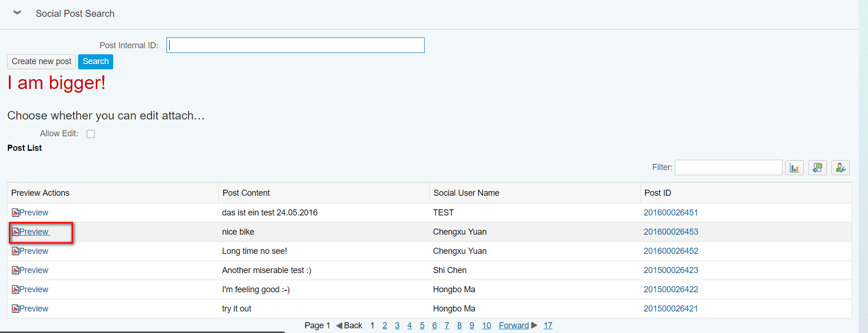The width and height of the screenshot is (868, 333).
Task: Open post ID 201600026453
Action: [671, 232]
